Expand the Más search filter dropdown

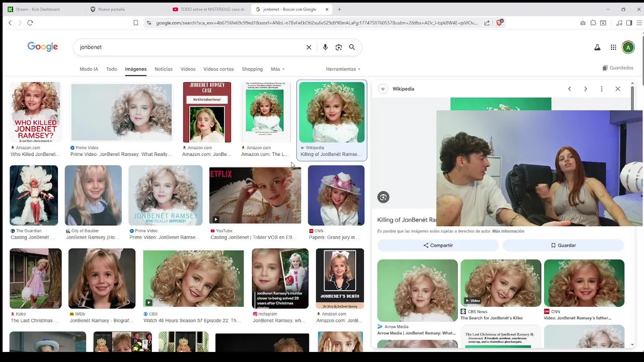278,69
